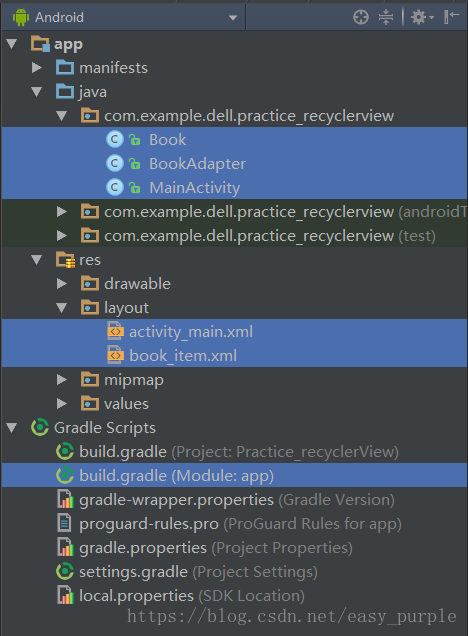
Task: Select the MainActivity class
Action: pos(234,187)
